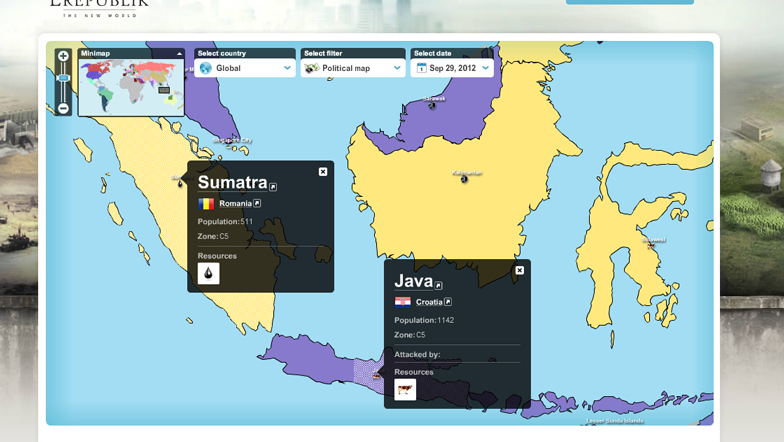Image resolution: width=784 pixels, height=442 pixels.
Task: Click Zone: C5 in the Java popup
Action: (410, 335)
